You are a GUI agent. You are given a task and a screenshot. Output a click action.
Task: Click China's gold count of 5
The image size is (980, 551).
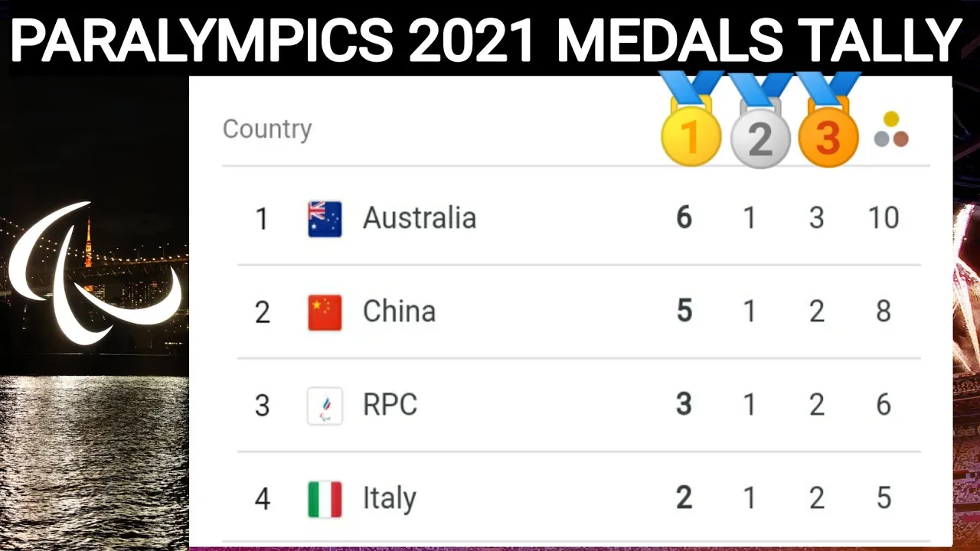point(684,311)
